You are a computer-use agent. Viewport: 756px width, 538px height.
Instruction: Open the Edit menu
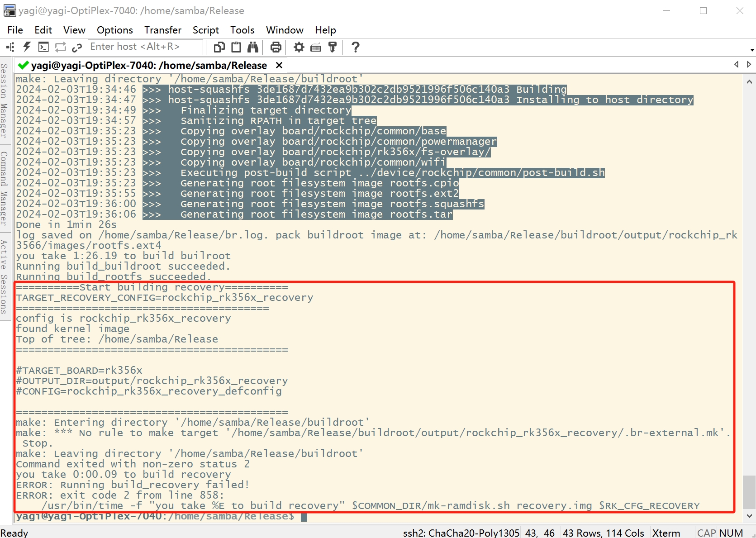pos(43,30)
